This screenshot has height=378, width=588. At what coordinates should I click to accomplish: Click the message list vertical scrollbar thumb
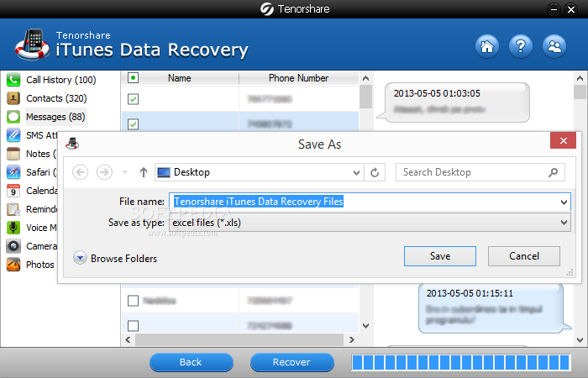(365, 97)
